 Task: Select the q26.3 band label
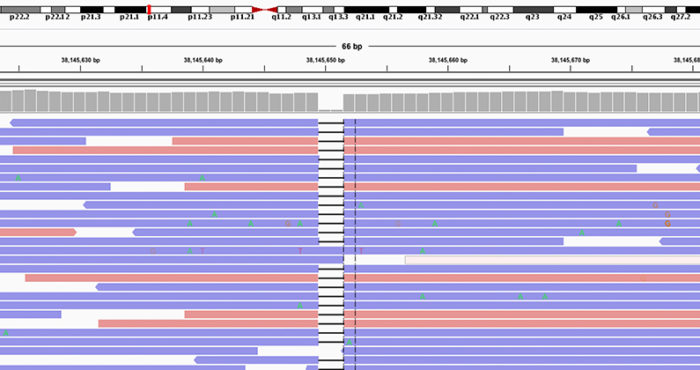[x=652, y=17]
